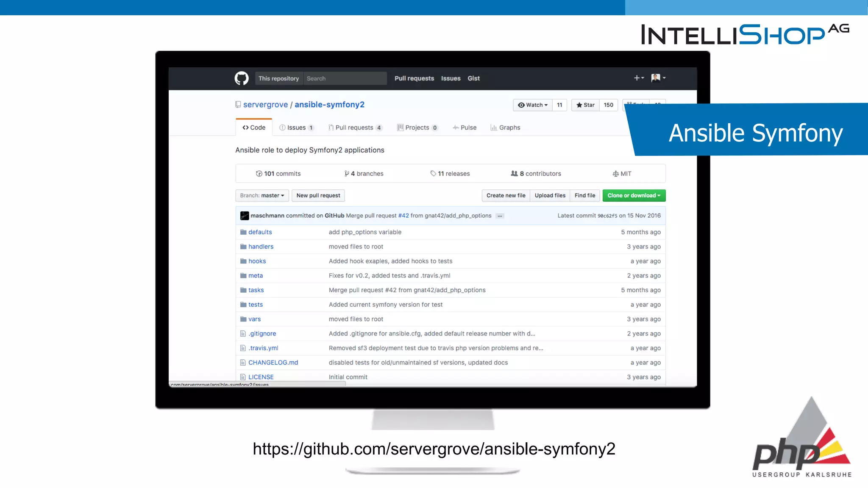Star the repository
Screen dimensions: 868x488
click(585, 105)
